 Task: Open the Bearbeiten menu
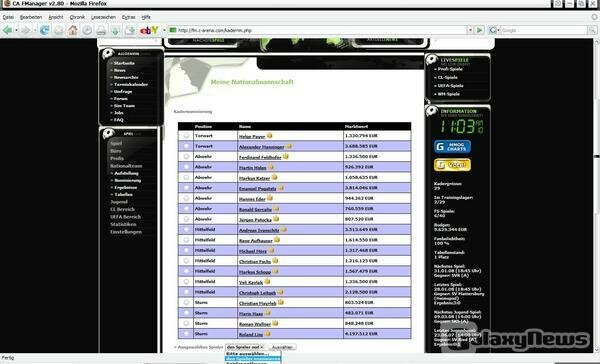coord(31,17)
